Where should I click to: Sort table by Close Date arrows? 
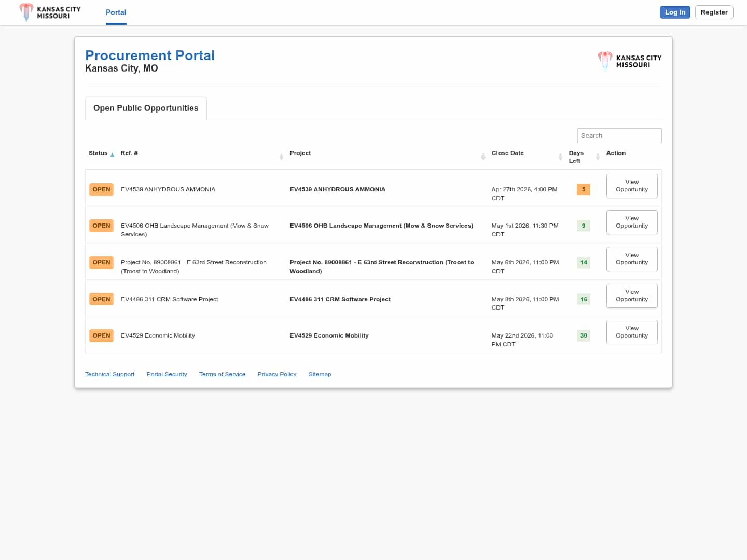tap(560, 157)
